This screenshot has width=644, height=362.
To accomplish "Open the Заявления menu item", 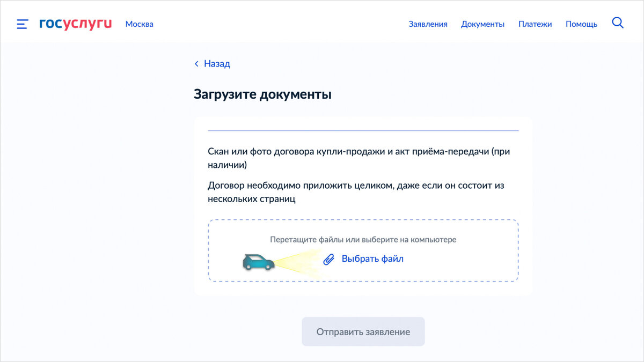I will pyautogui.click(x=428, y=24).
